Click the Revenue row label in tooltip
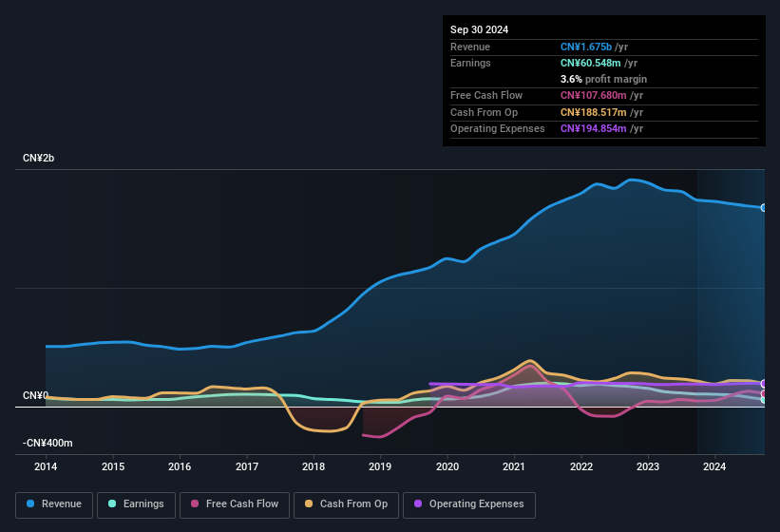 pos(470,47)
